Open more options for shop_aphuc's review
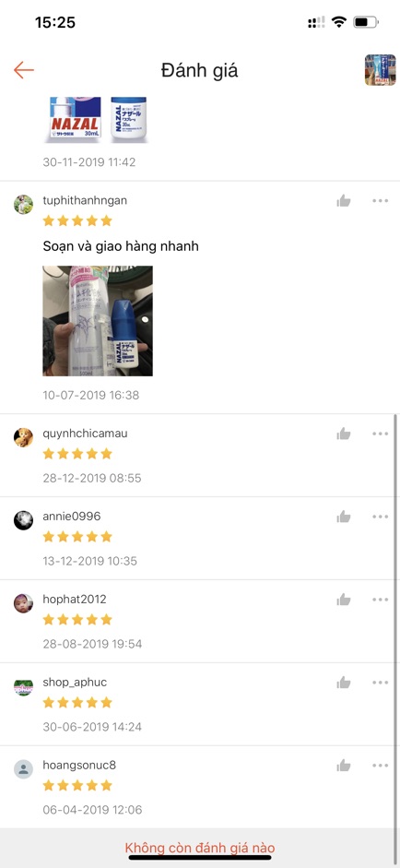Screen dimensions: 400x868 pos(380,683)
